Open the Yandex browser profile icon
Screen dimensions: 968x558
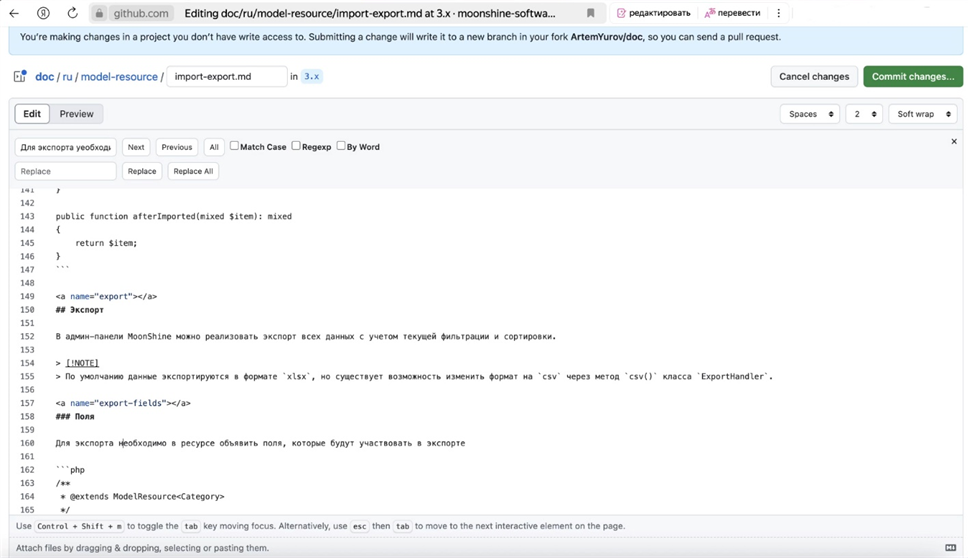(x=43, y=12)
